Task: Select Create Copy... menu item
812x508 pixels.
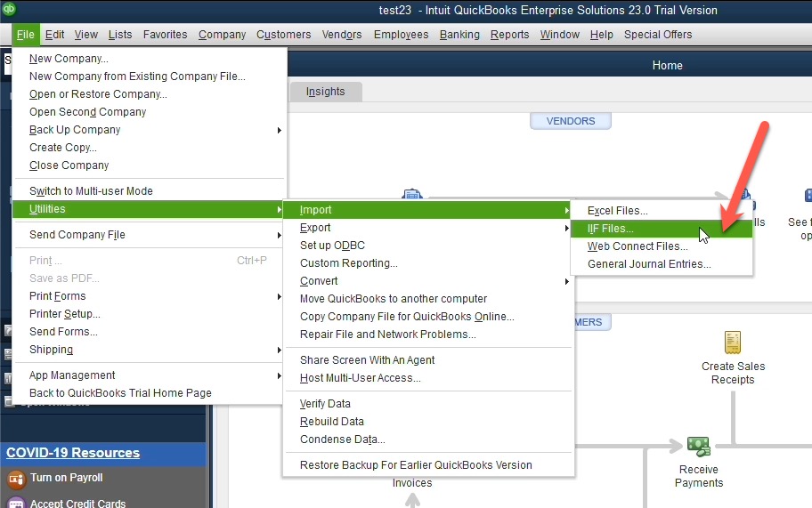Action: pyautogui.click(x=150, y=148)
